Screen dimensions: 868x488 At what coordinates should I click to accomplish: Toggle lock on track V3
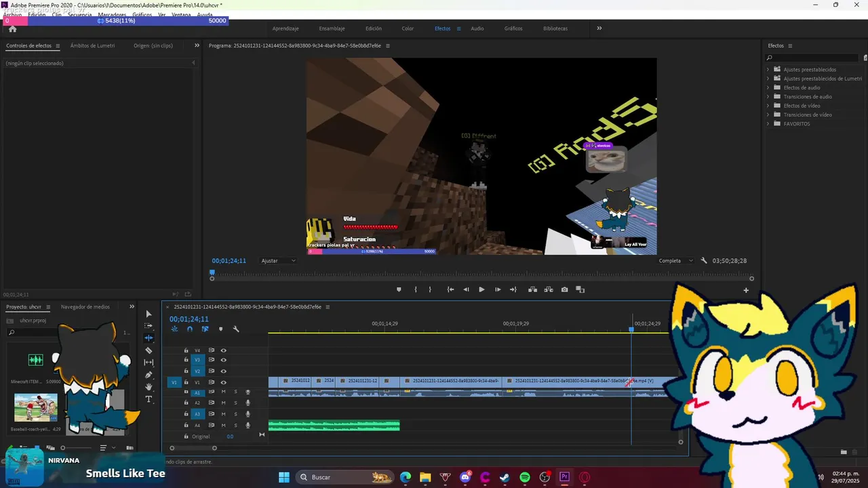pos(186,360)
